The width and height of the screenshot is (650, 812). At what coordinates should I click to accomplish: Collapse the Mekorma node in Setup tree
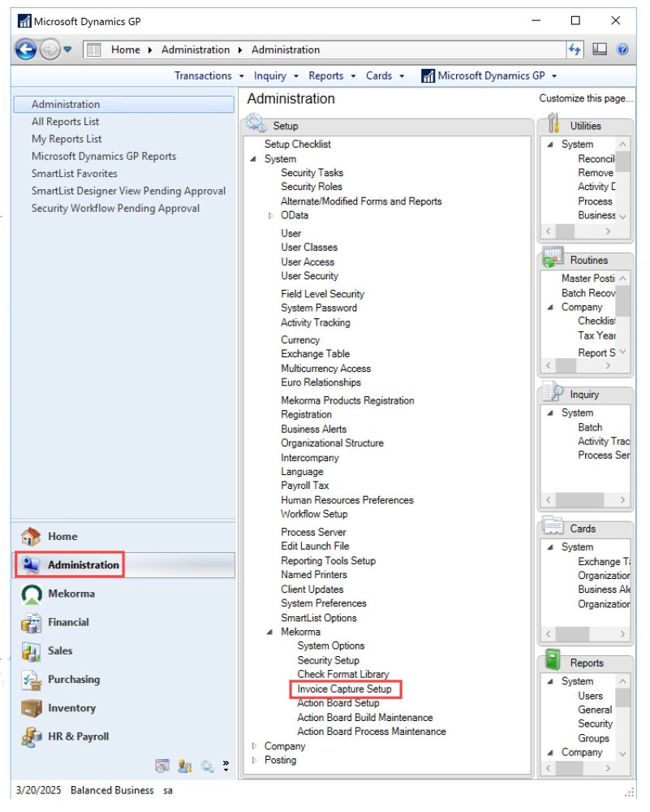tap(269, 632)
